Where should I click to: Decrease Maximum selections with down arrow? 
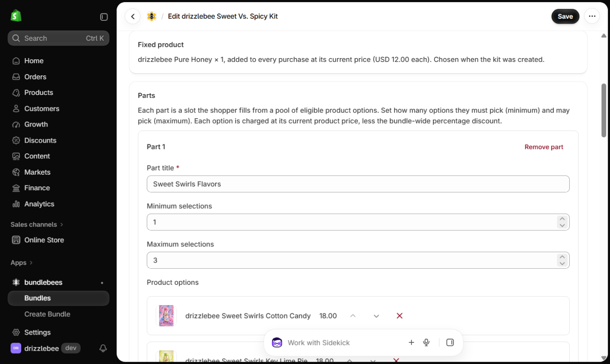click(x=562, y=263)
